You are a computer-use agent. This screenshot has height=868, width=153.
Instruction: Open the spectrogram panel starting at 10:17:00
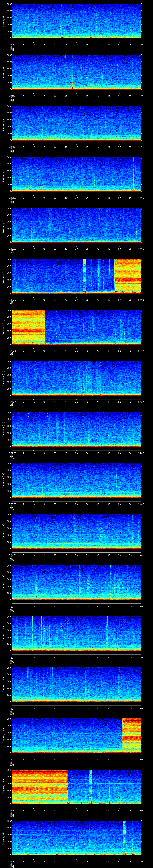coord(76,174)
